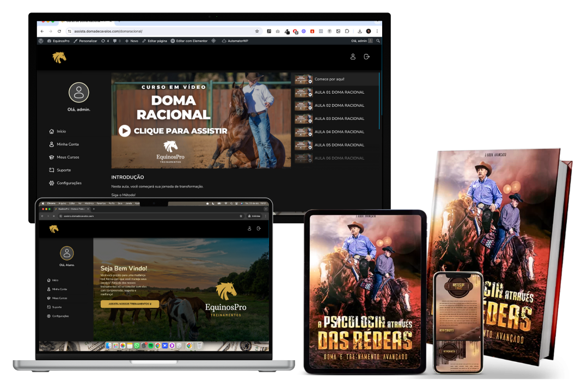Reload the page in the browser
Image resolution: width=588 pixels, height=383 pixels.
(59, 31)
